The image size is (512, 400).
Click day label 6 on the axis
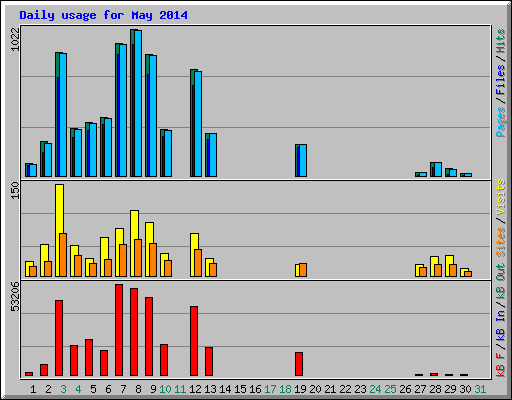point(108,389)
